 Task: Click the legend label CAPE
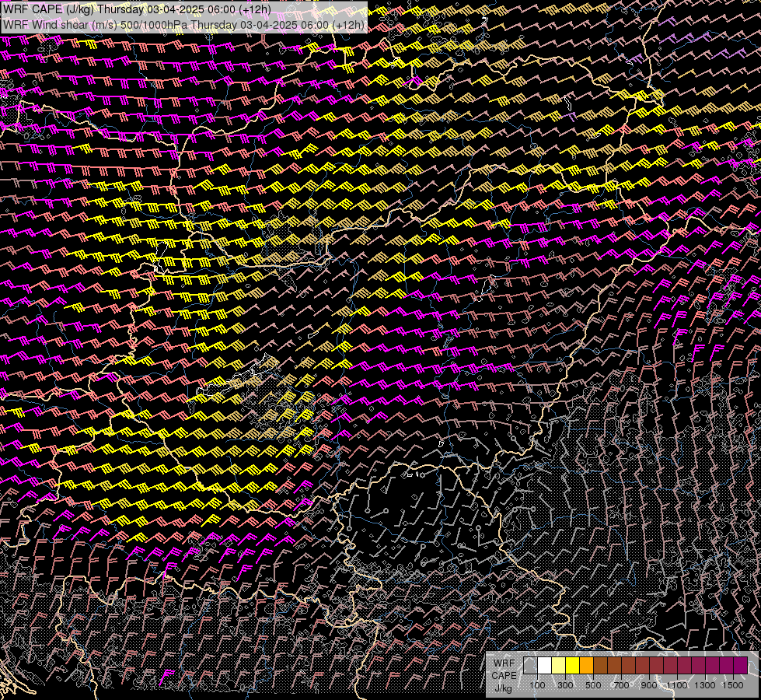click(x=504, y=676)
